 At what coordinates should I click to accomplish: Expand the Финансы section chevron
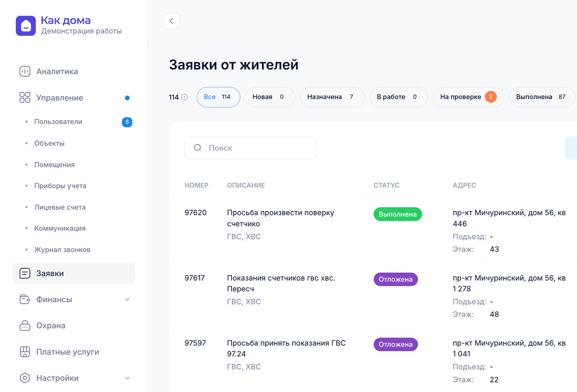pyautogui.click(x=127, y=300)
